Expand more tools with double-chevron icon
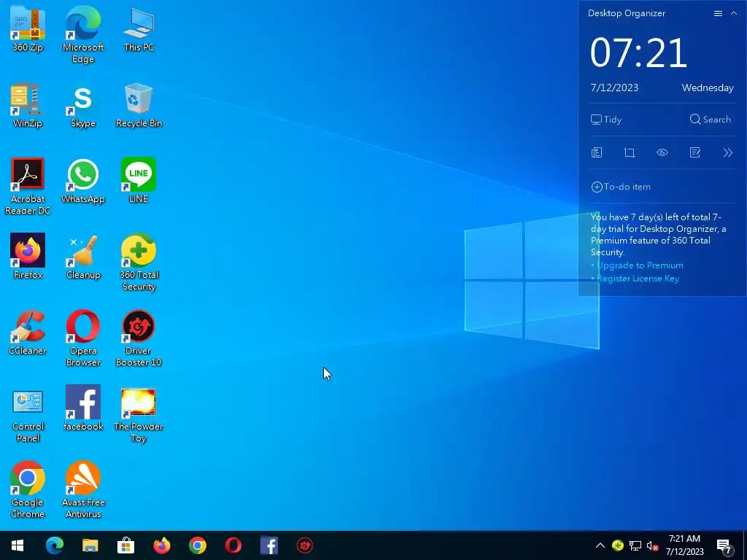 (727, 153)
